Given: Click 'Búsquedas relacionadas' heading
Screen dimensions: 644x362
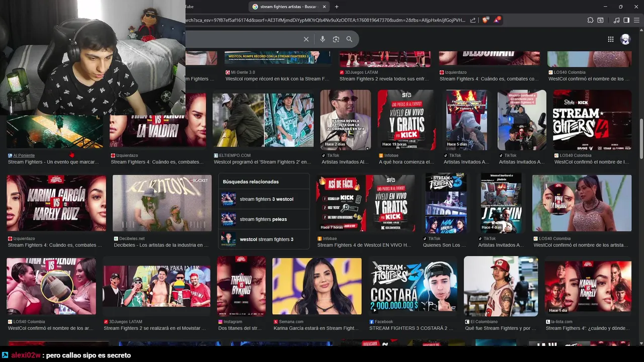Looking at the screenshot, I should (251, 182).
